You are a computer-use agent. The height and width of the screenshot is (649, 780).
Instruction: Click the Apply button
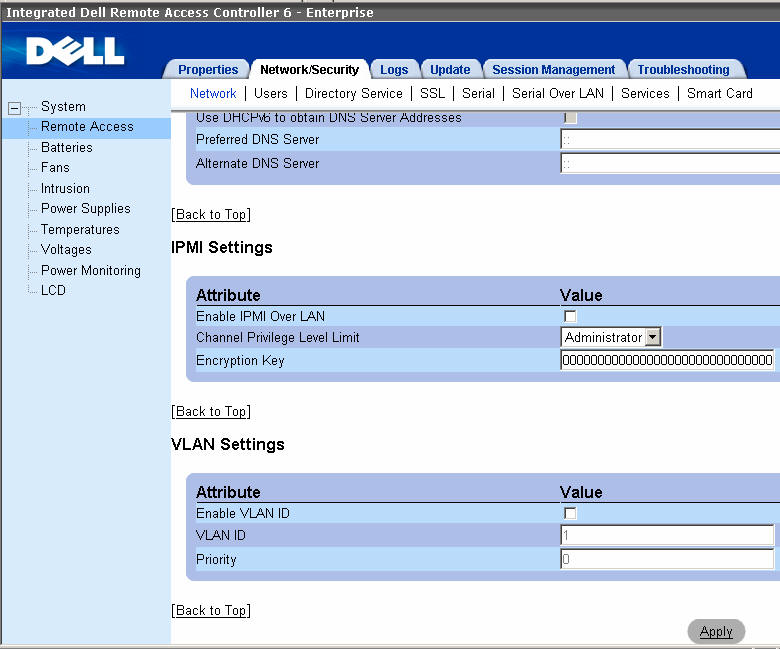point(716,632)
